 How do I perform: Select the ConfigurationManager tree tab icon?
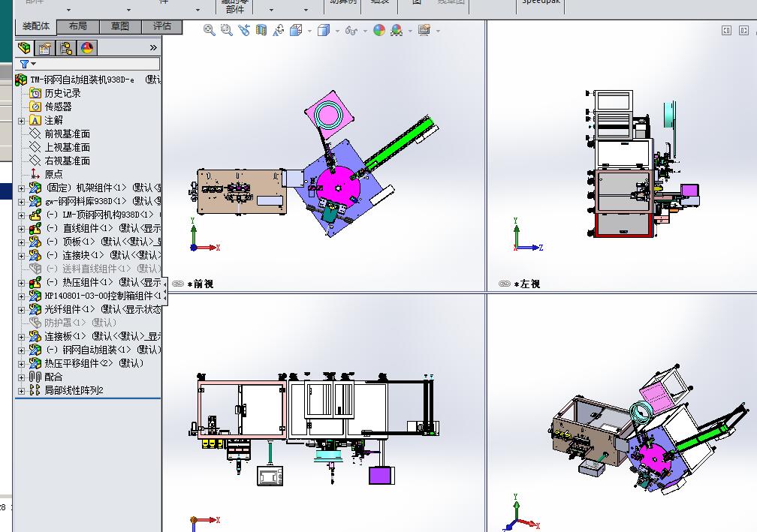66,47
